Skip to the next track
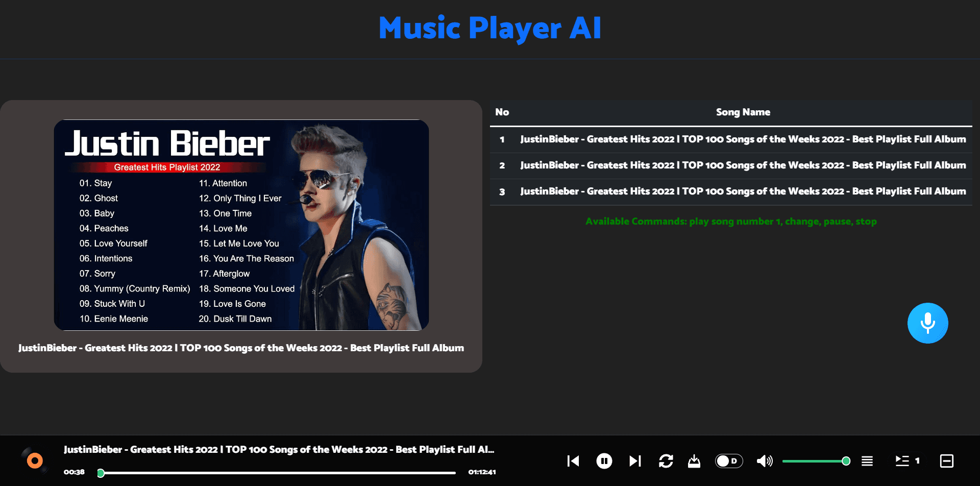Image resolution: width=980 pixels, height=486 pixels. click(635, 461)
